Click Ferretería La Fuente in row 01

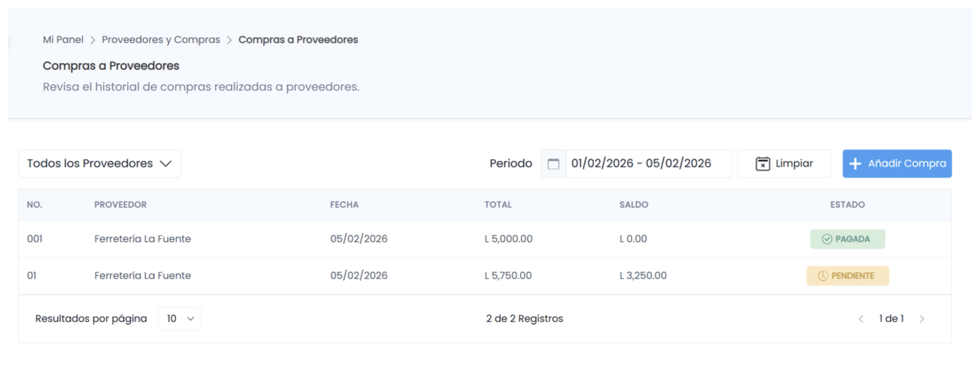coord(143,276)
